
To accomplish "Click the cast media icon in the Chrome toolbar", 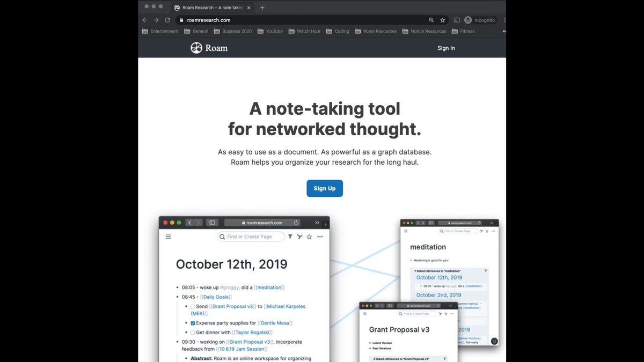I will tap(457, 20).
